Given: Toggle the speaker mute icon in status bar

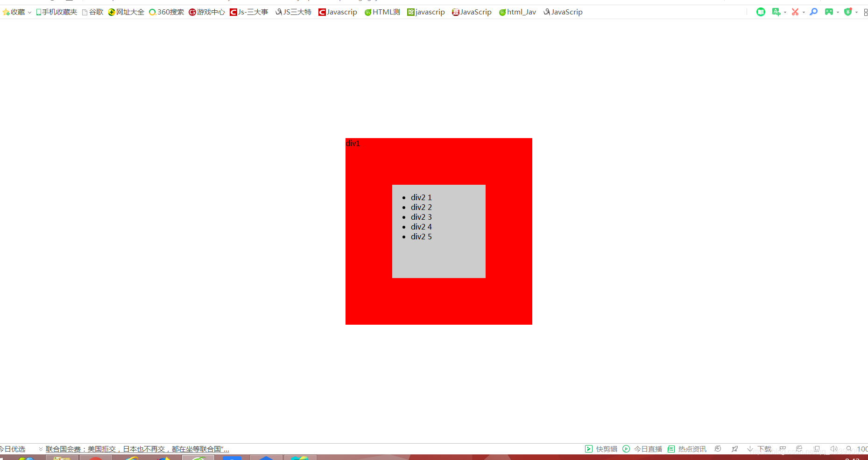Looking at the screenshot, I should (833, 449).
